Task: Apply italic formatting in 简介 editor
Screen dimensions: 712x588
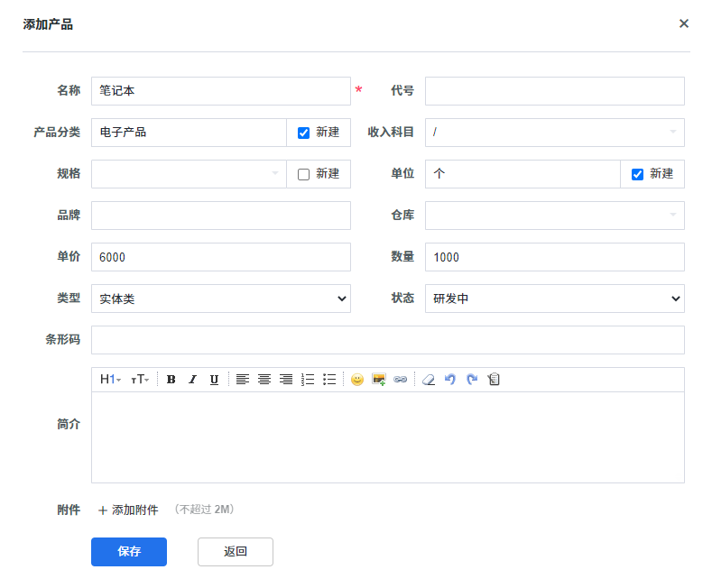Action: click(192, 380)
